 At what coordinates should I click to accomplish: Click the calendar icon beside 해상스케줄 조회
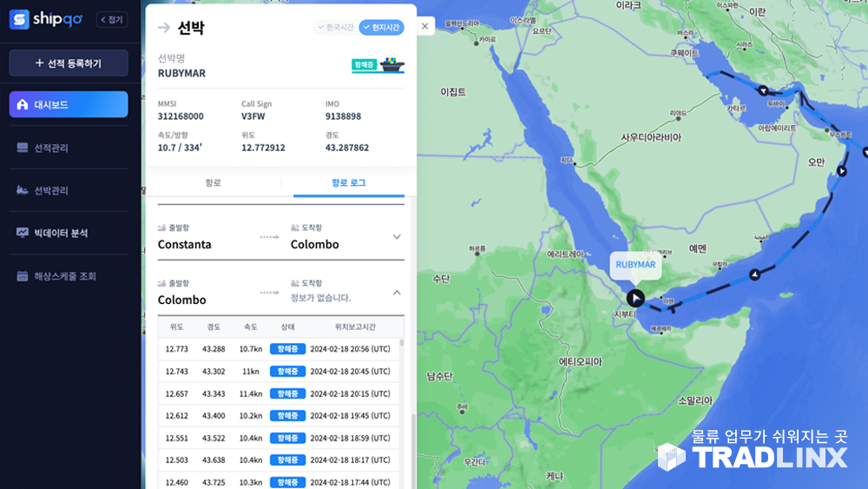(x=23, y=276)
